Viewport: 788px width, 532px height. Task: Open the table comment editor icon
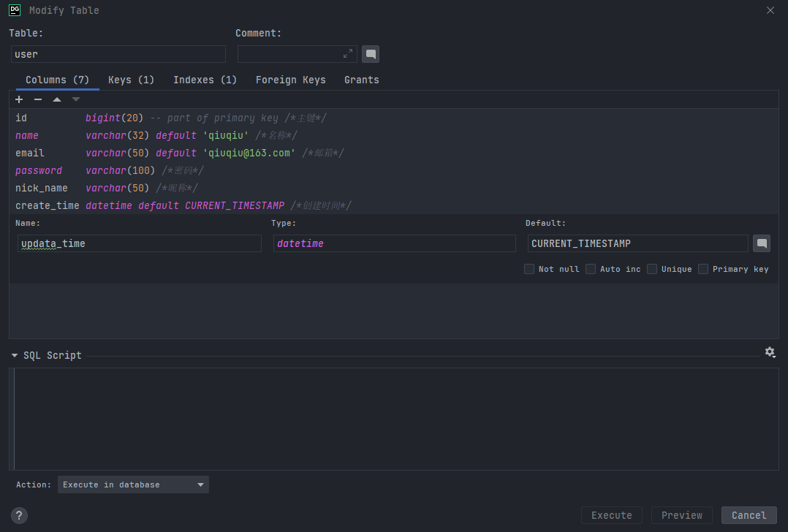[371, 54]
